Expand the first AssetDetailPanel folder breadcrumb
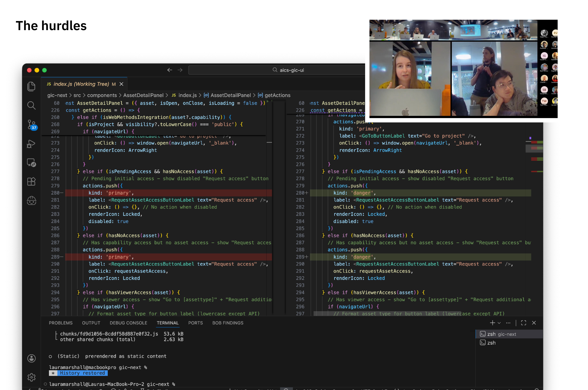The height and width of the screenshot is (390, 588). point(143,95)
